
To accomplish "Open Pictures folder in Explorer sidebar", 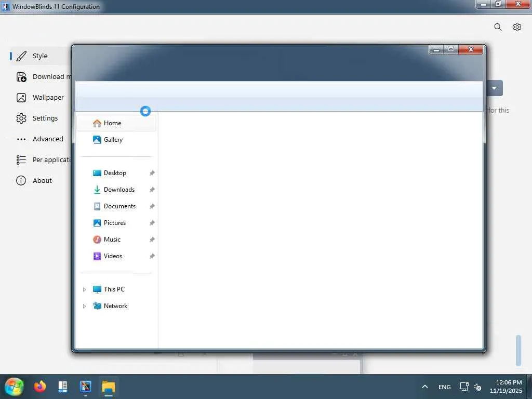I will (116, 223).
